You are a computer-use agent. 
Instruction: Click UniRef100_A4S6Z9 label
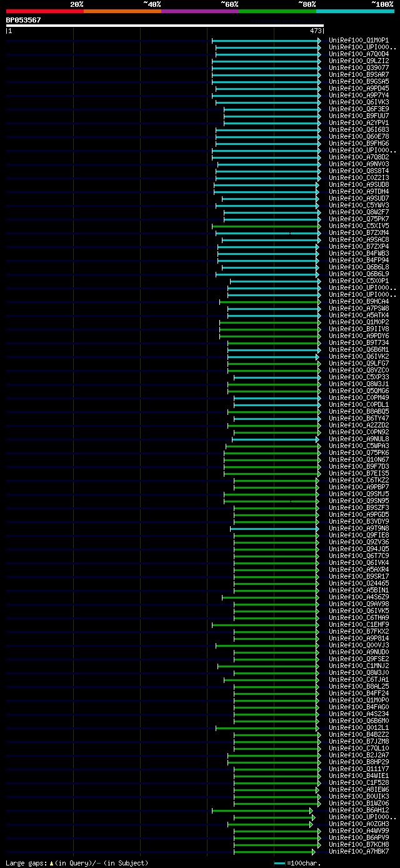359,597
